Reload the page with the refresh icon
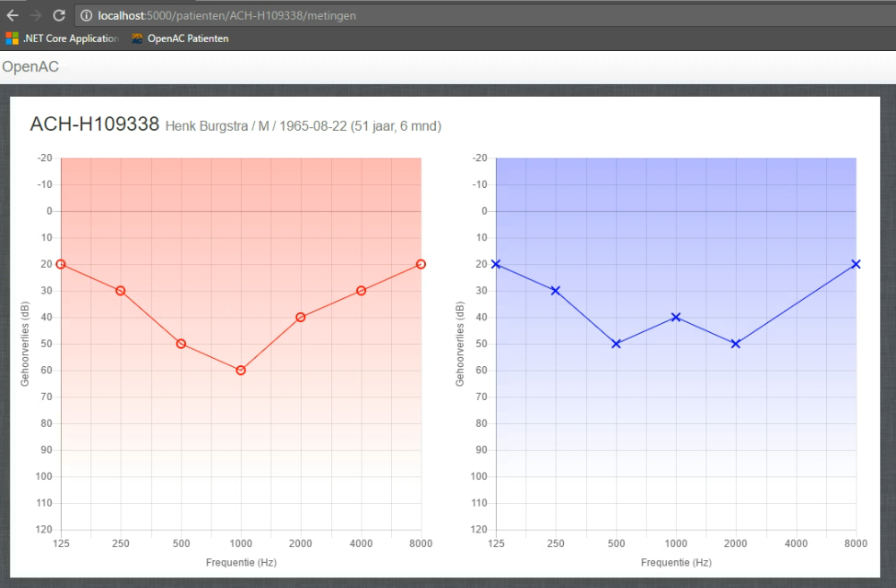 59,15
